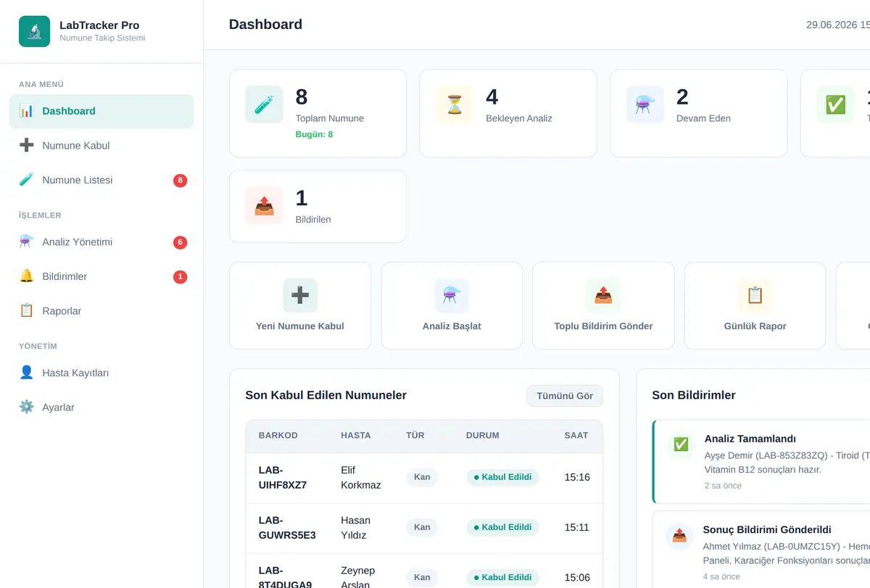Click the red 6 badge on Analiz Yönetimi
870x588 pixels.
point(181,242)
